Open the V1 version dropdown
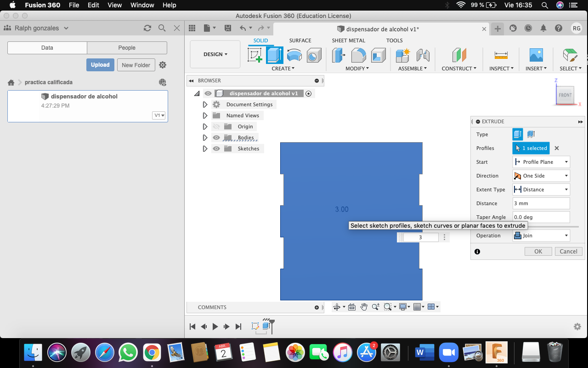Viewport: 588px width, 368px height. (159, 115)
